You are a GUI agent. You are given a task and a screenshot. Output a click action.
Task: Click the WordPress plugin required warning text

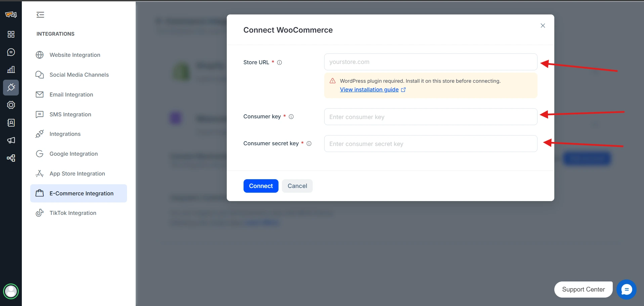point(420,81)
